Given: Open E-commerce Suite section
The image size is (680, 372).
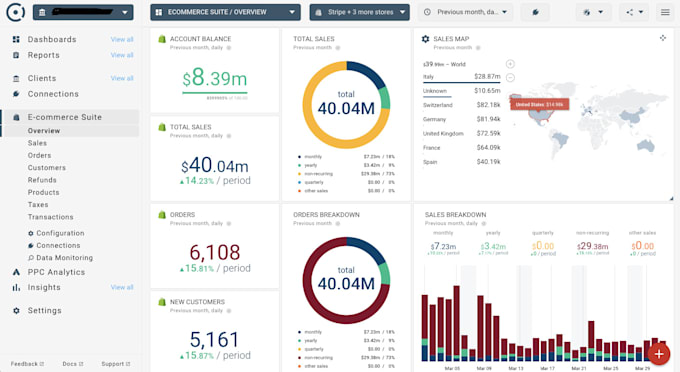Looking at the screenshot, I should (x=65, y=117).
